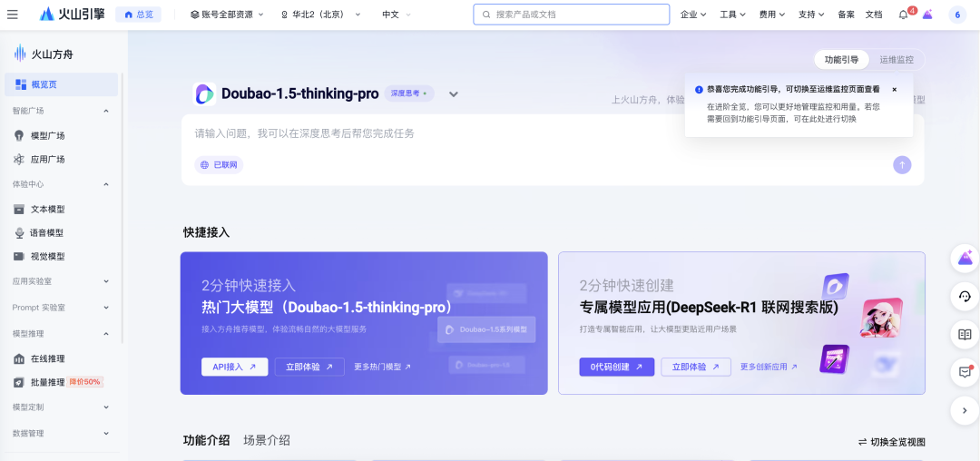Viewport: 980px width, 461px height.
Task: Switch to 功能引导 view
Action: tap(841, 60)
